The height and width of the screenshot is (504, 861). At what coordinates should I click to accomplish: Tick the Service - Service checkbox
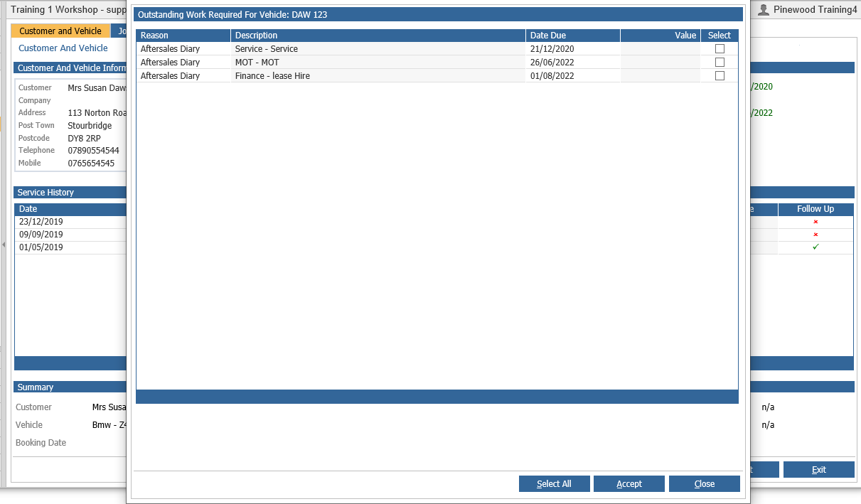[720, 49]
